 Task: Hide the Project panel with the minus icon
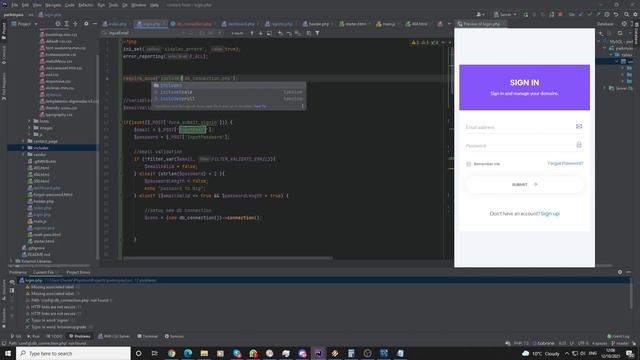[95, 24]
